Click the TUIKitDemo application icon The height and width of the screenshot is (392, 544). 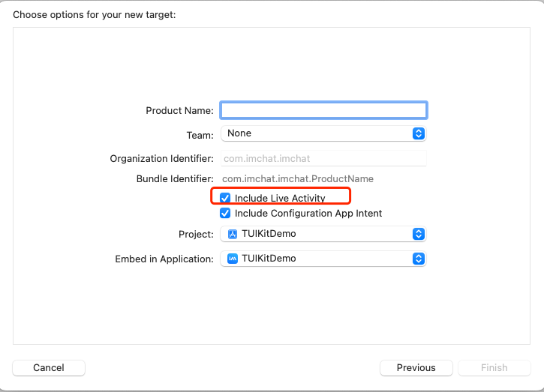point(233,259)
